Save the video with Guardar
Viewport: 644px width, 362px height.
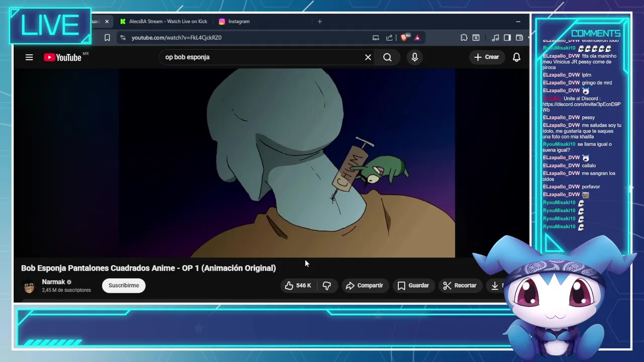pyautogui.click(x=413, y=286)
